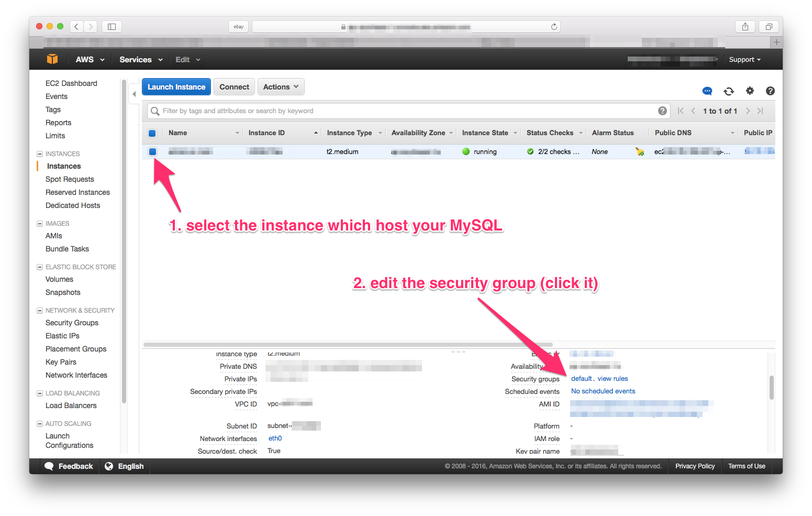This screenshot has width=812, height=516.
Task: Open the Name column filter dropdown
Action: pos(237,133)
